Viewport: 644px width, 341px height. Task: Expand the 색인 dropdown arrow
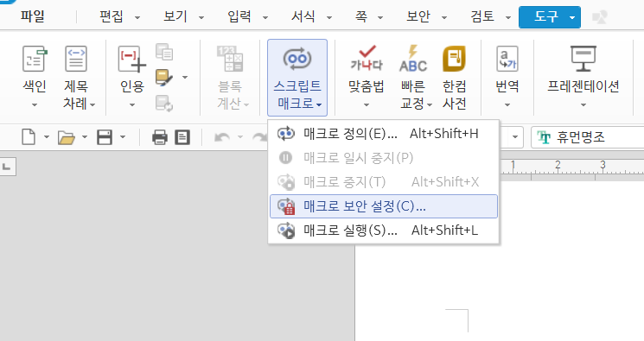click(x=35, y=105)
